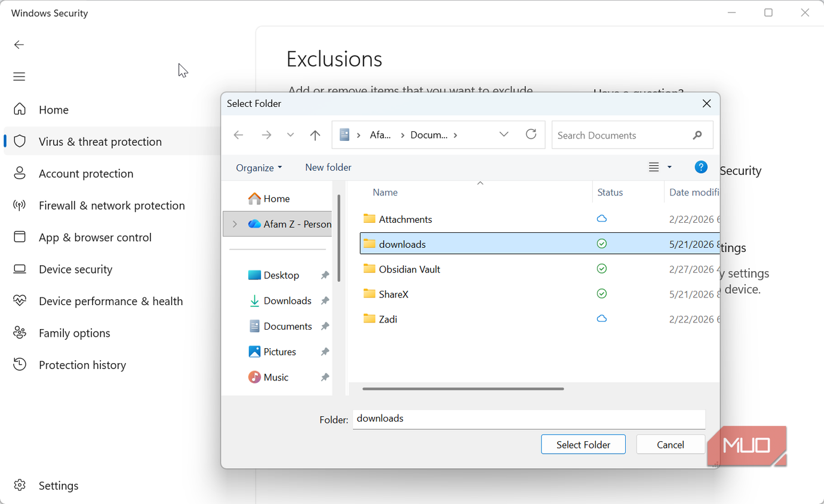The width and height of the screenshot is (824, 504).
Task: Refresh the Documents folder view
Action: 531,134
